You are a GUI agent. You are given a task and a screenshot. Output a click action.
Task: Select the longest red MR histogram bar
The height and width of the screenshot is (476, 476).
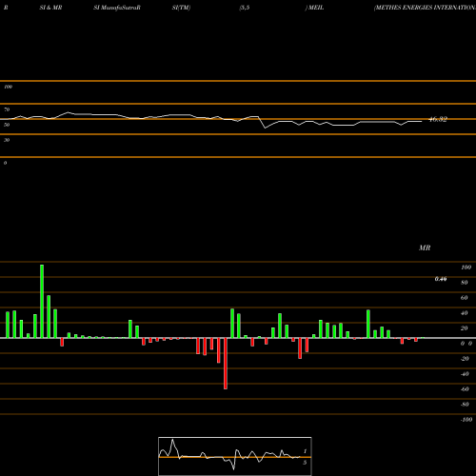coord(226,364)
